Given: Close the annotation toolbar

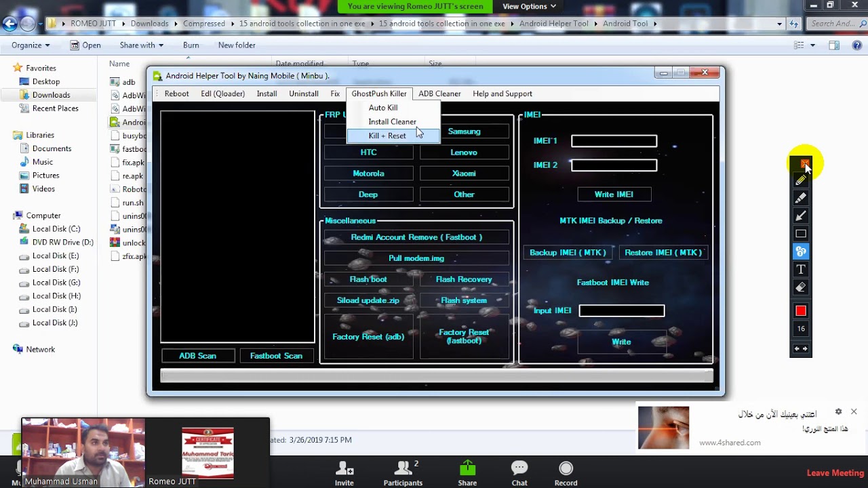Looking at the screenshot, I should [804, 163].
